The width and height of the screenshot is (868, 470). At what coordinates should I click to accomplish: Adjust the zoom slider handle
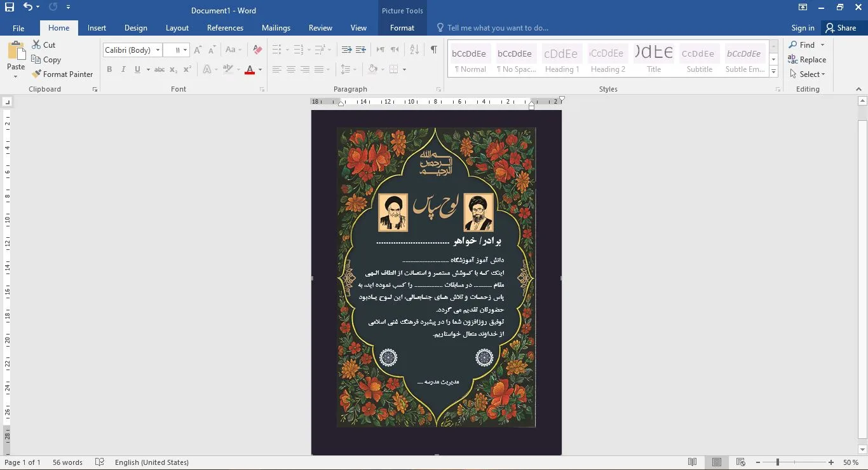[x=777, y=462]
